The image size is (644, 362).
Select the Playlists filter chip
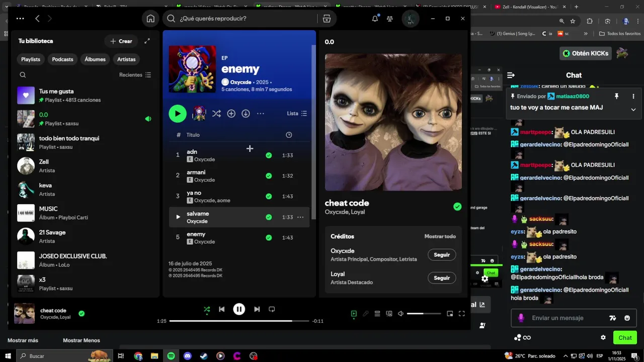click(31, 59)
